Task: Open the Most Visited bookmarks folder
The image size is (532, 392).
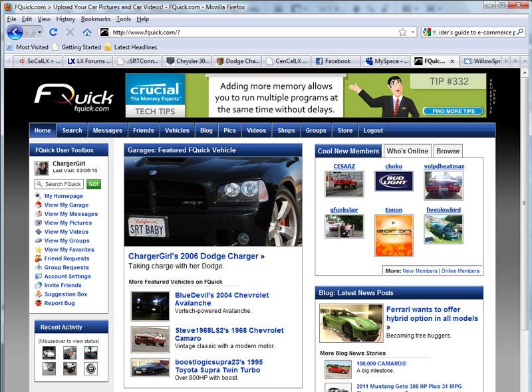Action: pyautogui.click(x=28, y=47)
